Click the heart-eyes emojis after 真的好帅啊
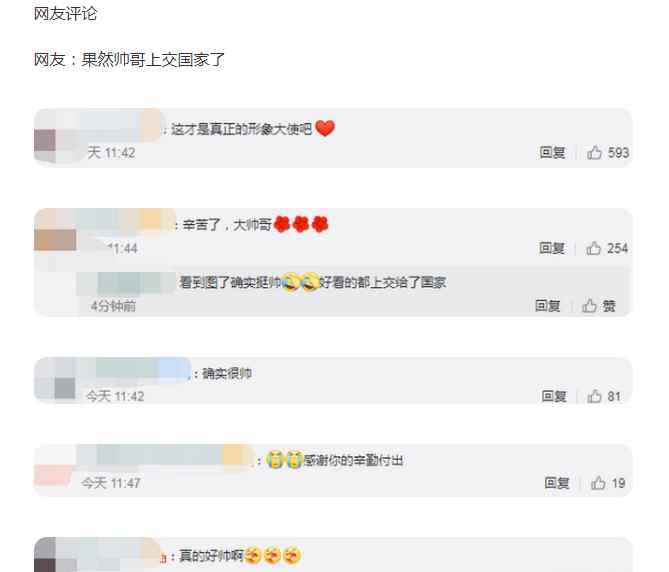This screenshot has width=669, height=572. coord(273,555)
